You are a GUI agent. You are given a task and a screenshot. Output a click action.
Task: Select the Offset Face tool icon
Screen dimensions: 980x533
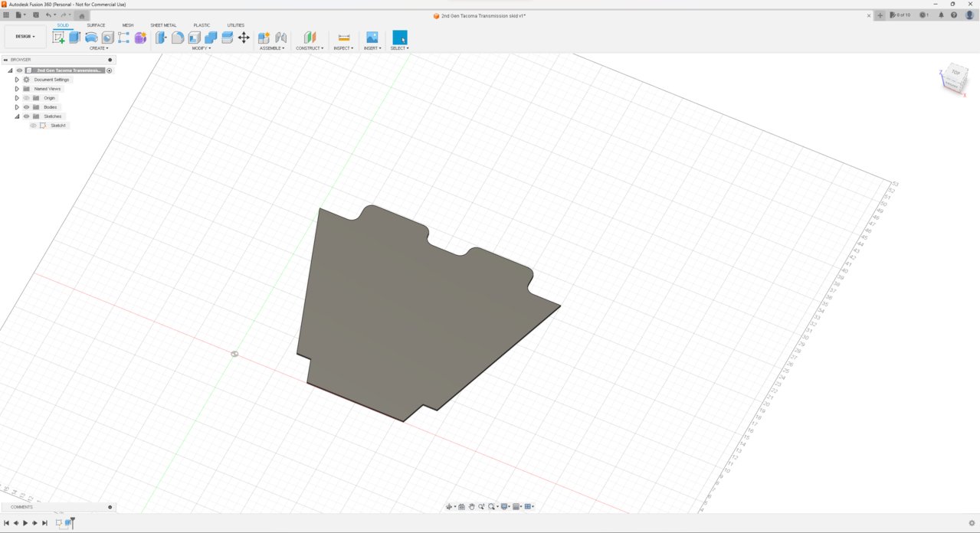pos(228,38)
